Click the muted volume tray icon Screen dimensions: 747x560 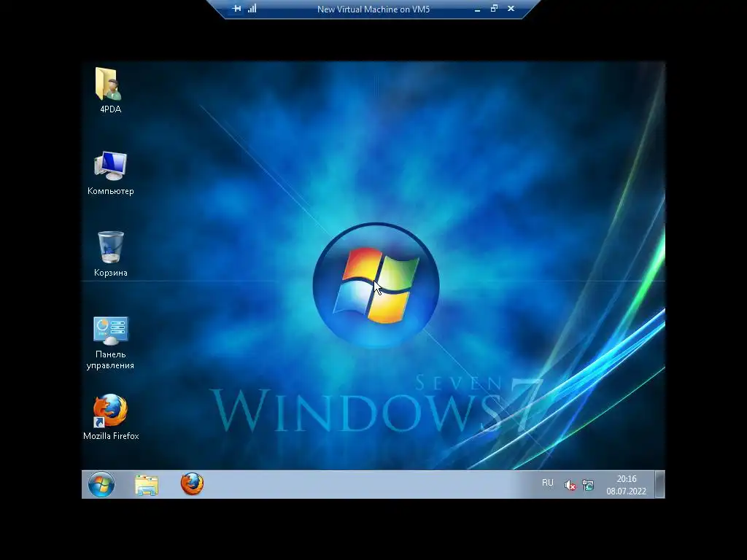570,485
